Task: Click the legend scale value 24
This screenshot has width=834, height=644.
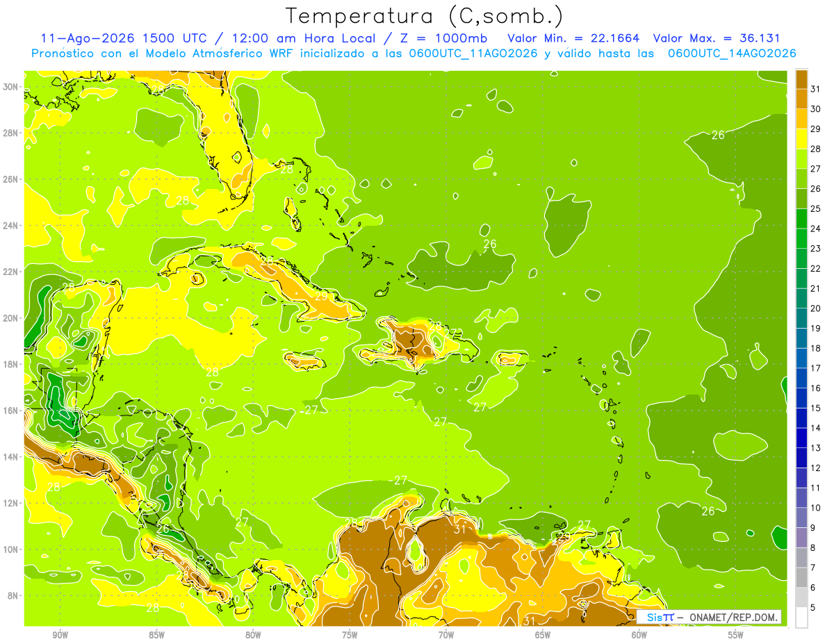Action: 815,229
